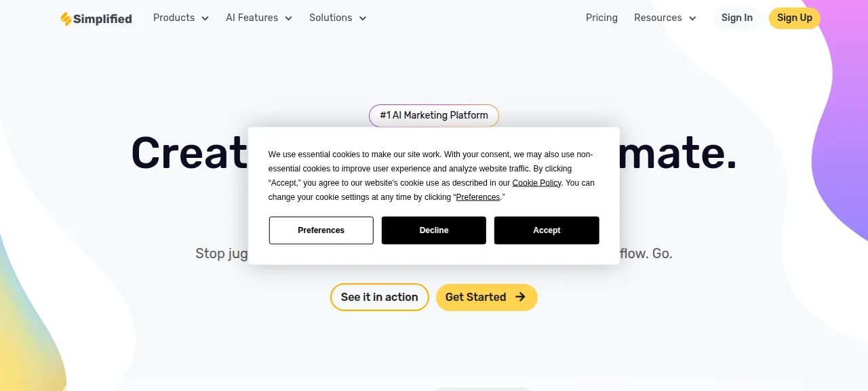This screenshot has width=868, height=391.
Task: Go to the Pricing page
Action: [601, 18]
